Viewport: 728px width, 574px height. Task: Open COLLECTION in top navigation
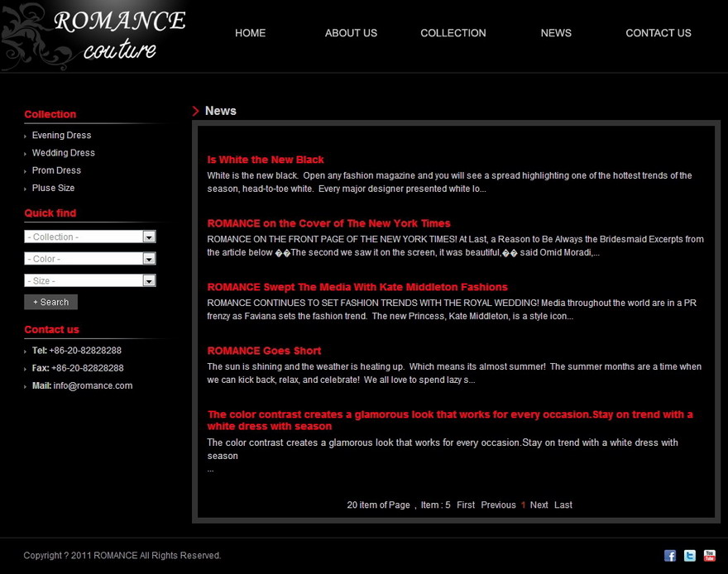(x=453, y=33)
